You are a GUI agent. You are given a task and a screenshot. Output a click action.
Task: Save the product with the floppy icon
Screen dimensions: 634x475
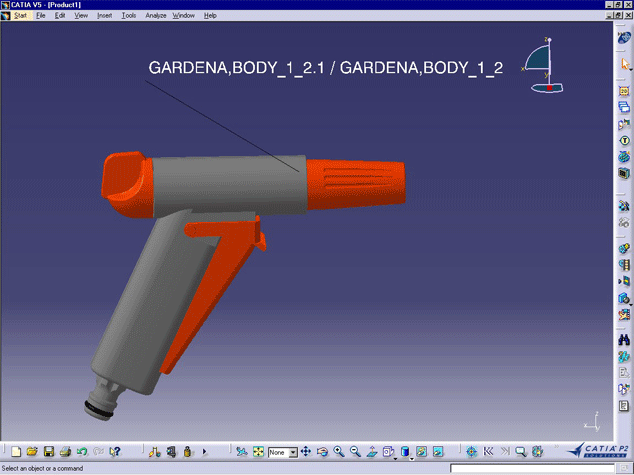pyautogui.click(x=49, y=451)
